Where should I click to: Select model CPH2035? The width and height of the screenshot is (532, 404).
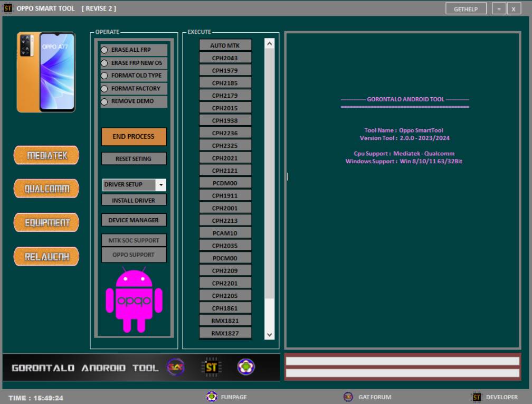pos(225,246)
